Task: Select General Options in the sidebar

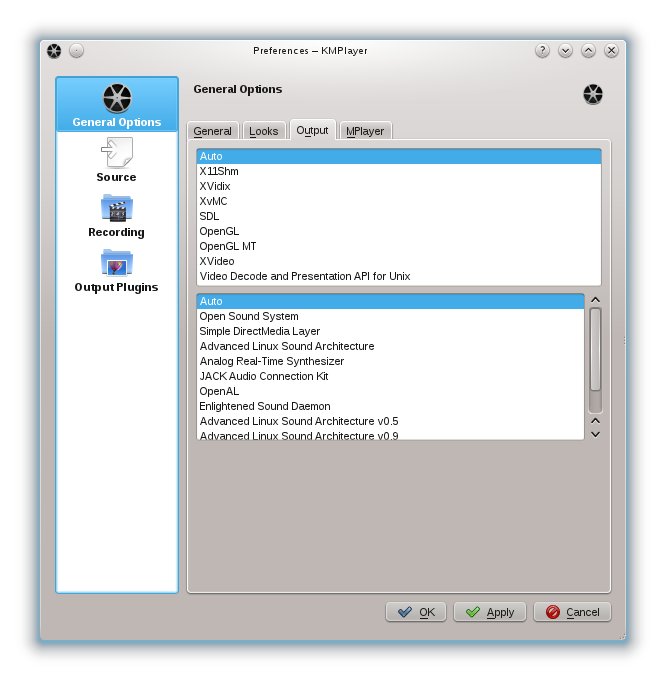Action: click(x=117, y=105)
